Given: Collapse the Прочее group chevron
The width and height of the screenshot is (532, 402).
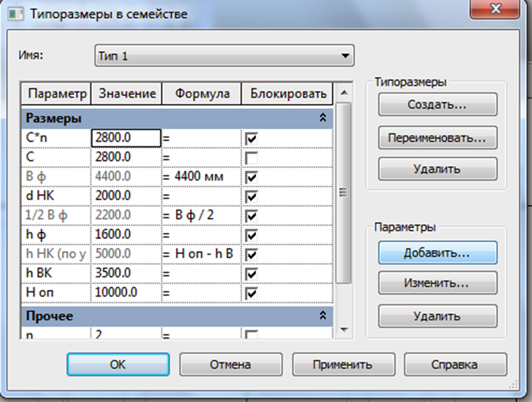Looking at the screenshot, I should click(323, 316).
